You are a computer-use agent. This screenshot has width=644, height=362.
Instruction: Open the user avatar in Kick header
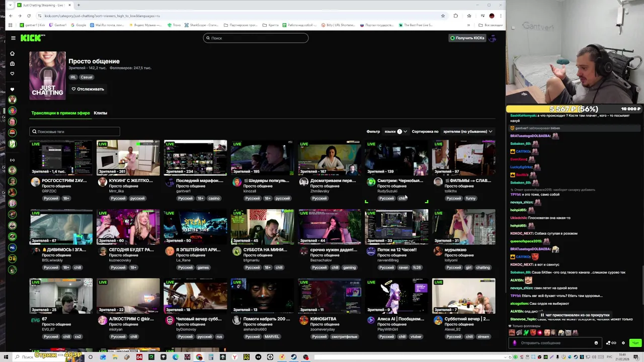coord(493,38)
